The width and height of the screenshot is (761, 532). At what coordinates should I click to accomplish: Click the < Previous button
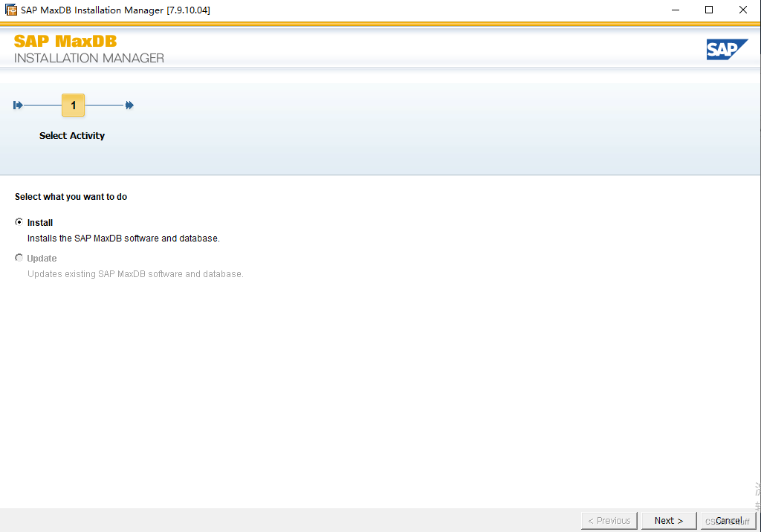[609, 521]
